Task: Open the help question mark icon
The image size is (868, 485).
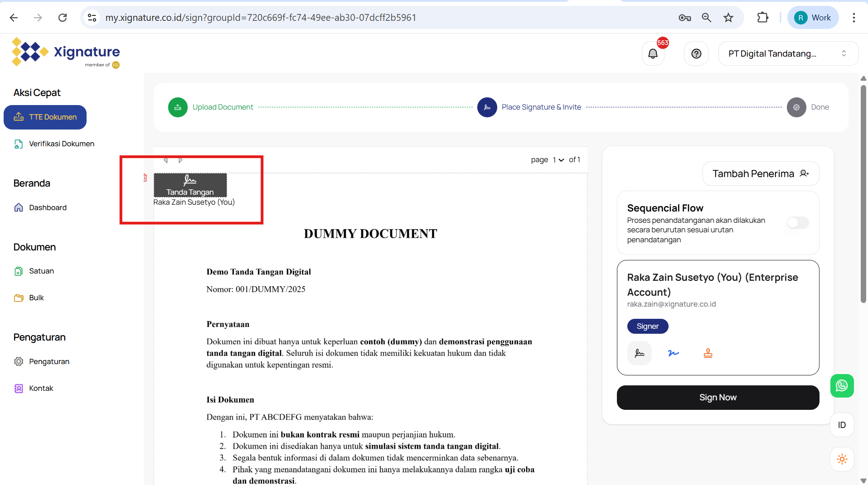Action: tap(696, 54)
